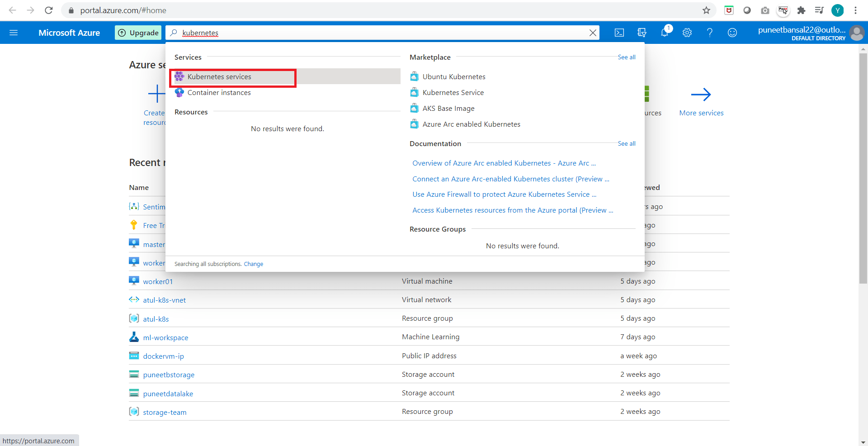Bookmark this page with star icon
This screenshot has height=446, width=868.
tap(706, 10)
